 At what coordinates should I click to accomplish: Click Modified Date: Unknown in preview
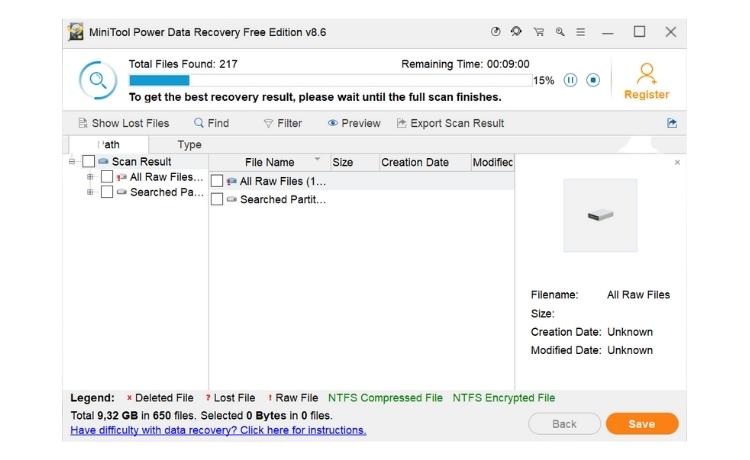click(x=592, y=350)
